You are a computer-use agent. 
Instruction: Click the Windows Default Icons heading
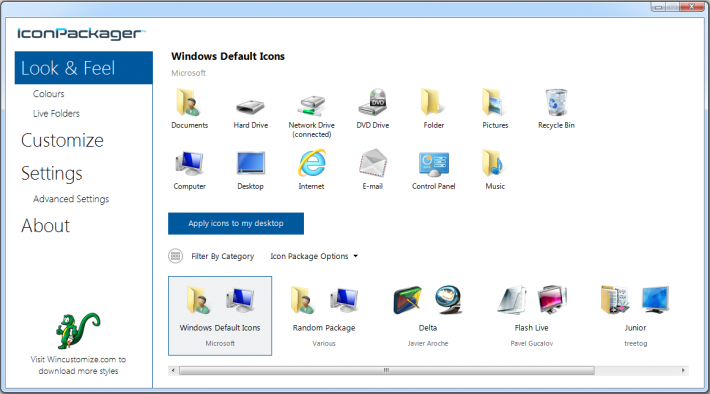click(228, 57)
